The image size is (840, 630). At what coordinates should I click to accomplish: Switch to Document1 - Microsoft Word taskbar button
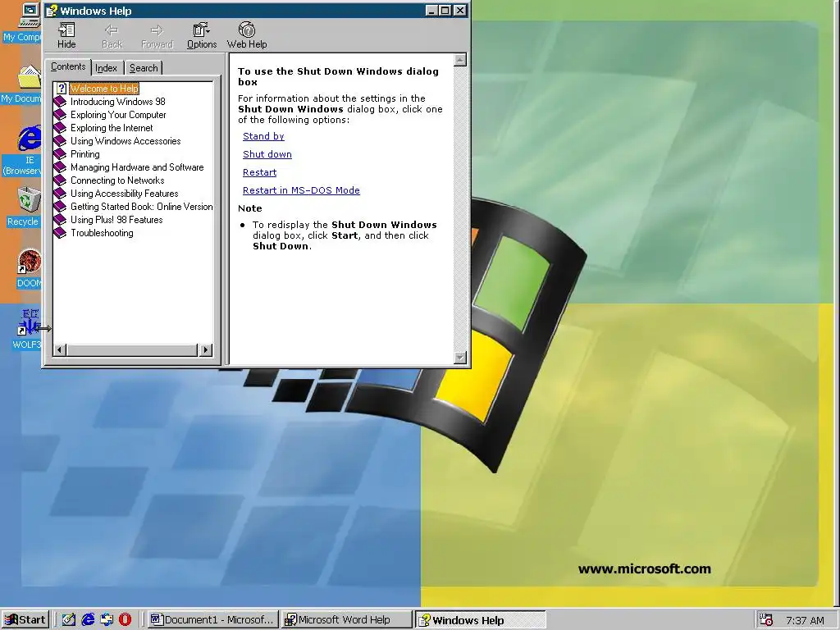(212, 620)
